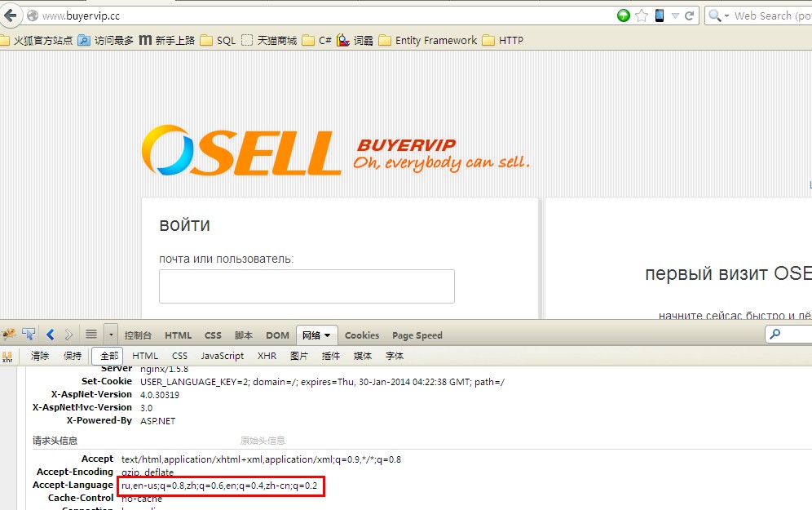
Task: Open the 天猫商城 bookmark
Action: (x=269, y=41)
